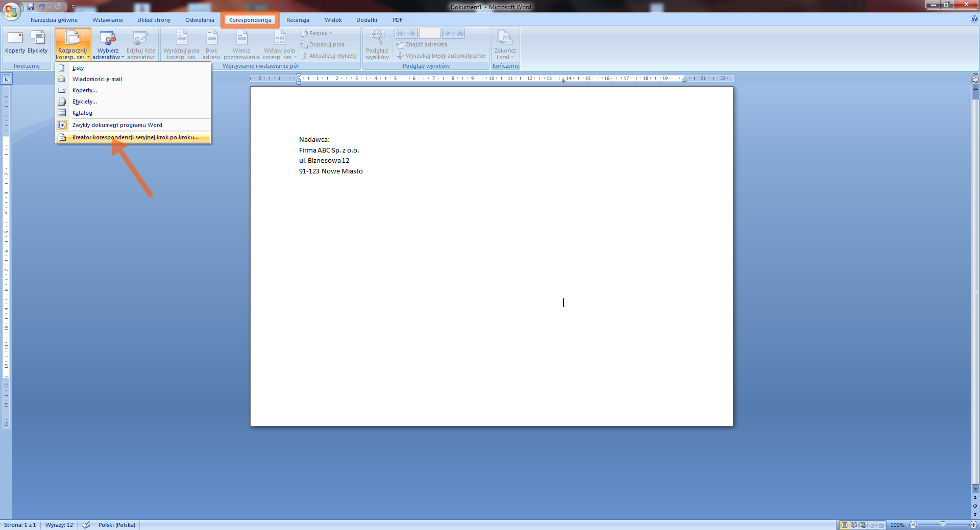Click the Office button logo
Screen dimensions: 980x530
coord(11,11)
